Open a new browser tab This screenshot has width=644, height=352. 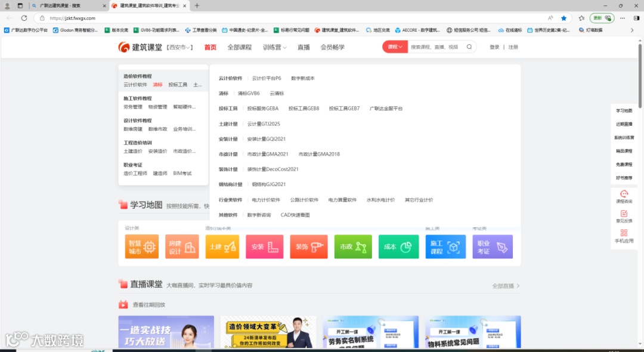coord(197,6)
